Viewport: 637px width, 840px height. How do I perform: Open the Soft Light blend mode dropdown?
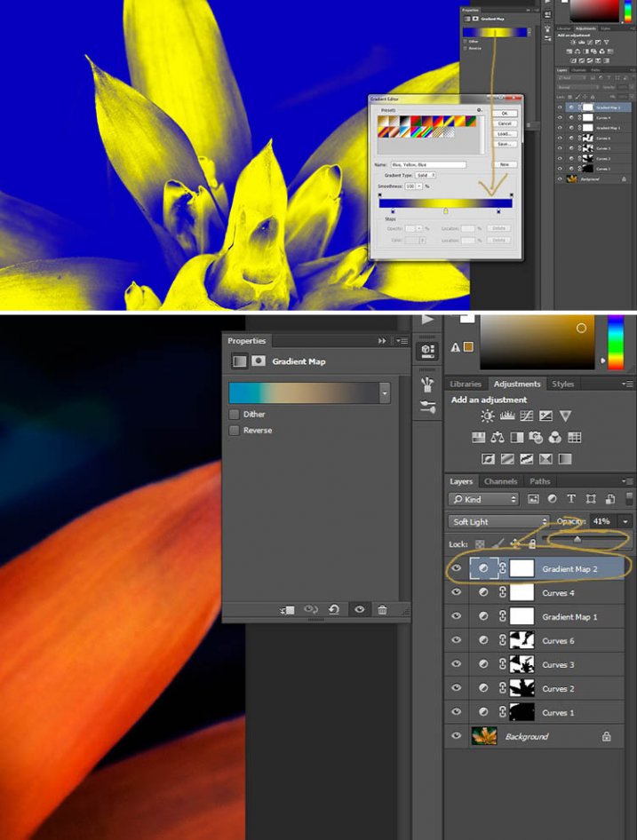[x=499, y=521]
